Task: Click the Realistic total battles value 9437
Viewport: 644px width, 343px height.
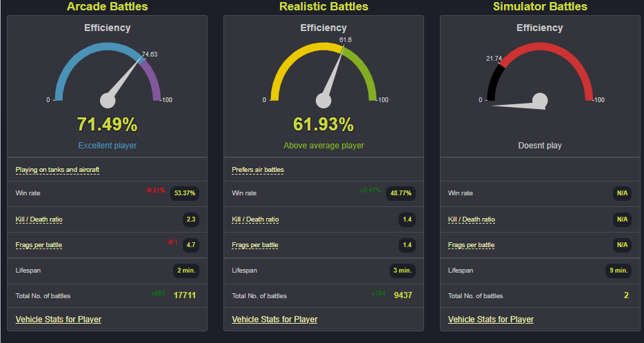Action: [403, 295]
